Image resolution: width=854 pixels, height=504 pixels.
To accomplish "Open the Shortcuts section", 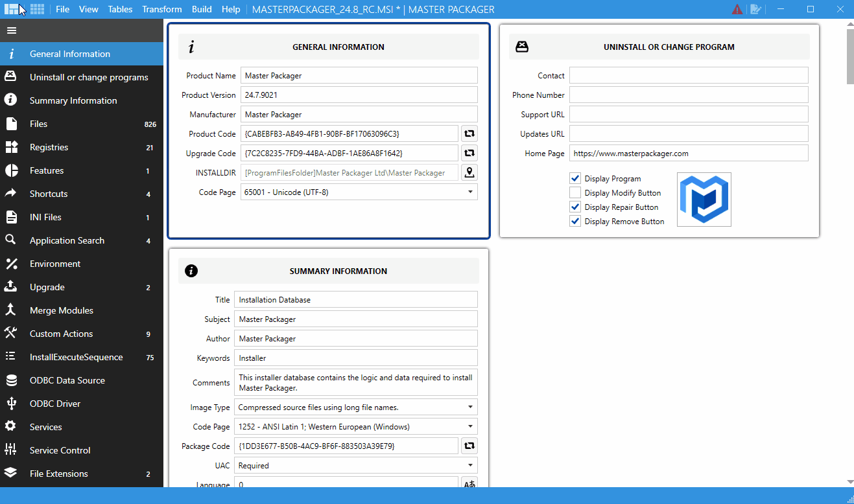I will 82,194.
